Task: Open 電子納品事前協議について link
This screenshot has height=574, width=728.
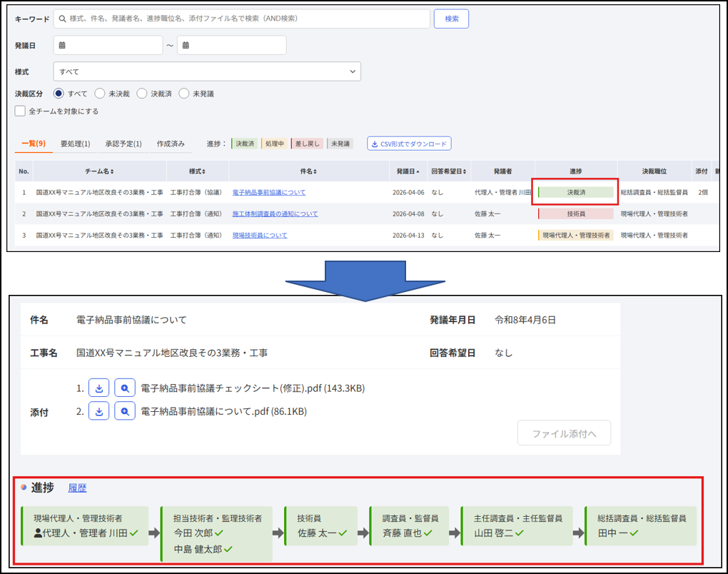Action: 269,192
